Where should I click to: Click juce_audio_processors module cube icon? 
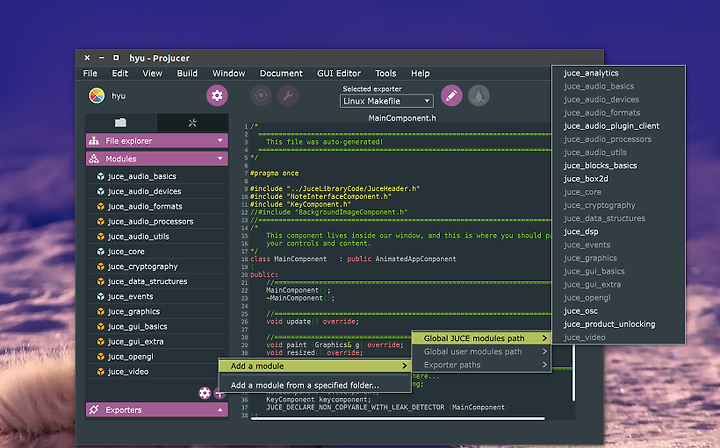tap(101, 221)
